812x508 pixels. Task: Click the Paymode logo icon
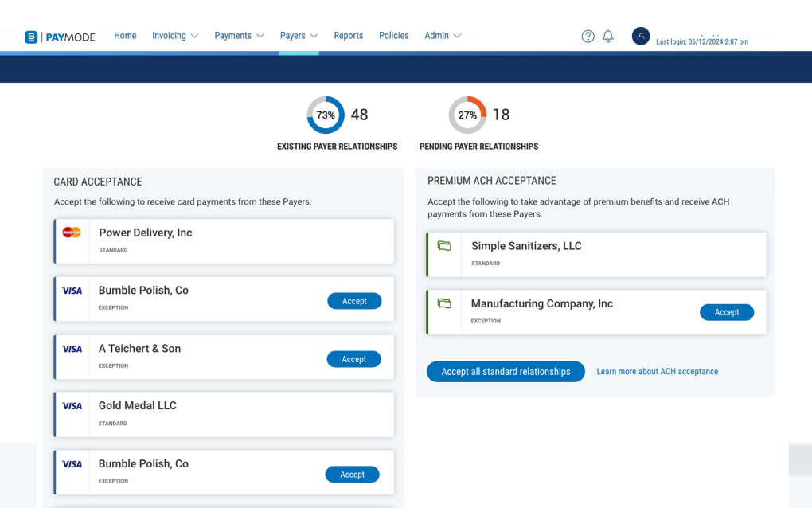coord(31,37)
